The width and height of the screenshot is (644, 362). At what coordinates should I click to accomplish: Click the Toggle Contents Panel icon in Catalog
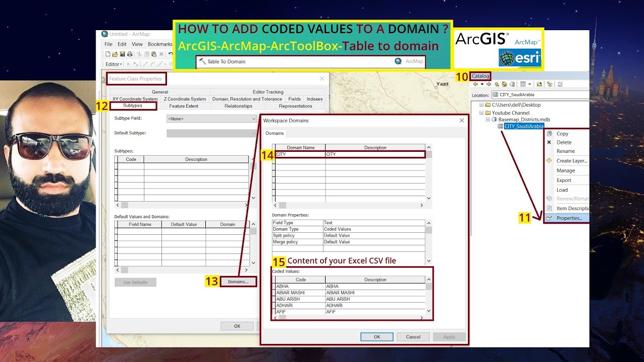pyautogui.click(x=549, y=84)
